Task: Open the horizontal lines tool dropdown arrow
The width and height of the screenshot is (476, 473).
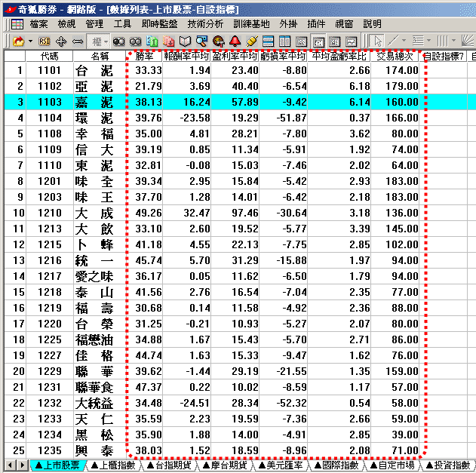Action: [428, 41]
